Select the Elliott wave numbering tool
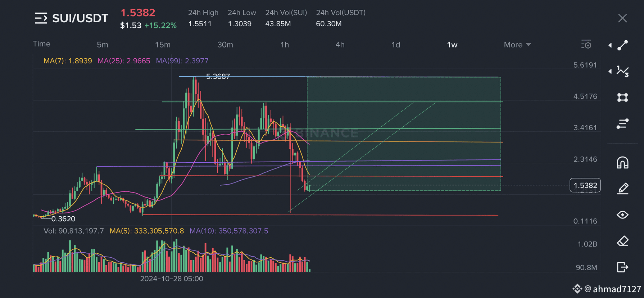The image size is (644, 298). pos(623,71)
